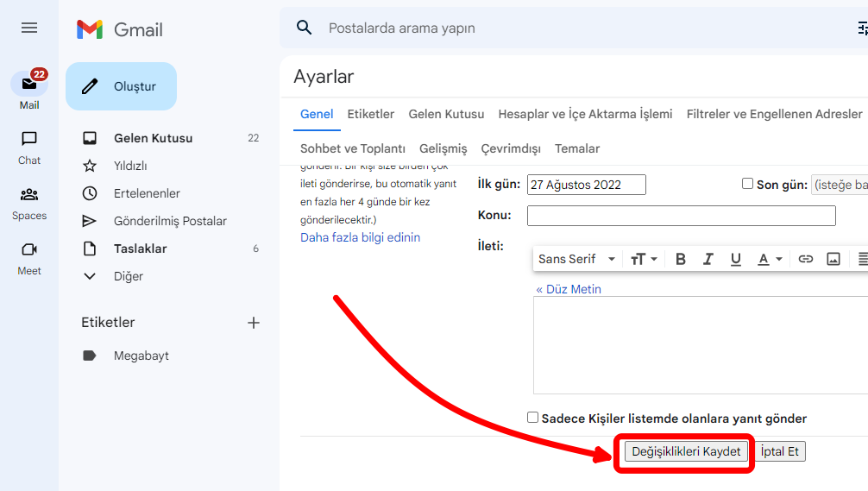Image resolution: width=868 pixels, height=491 pixels.
Task: Open the text color picker
Action: click(x=770, y=259)
